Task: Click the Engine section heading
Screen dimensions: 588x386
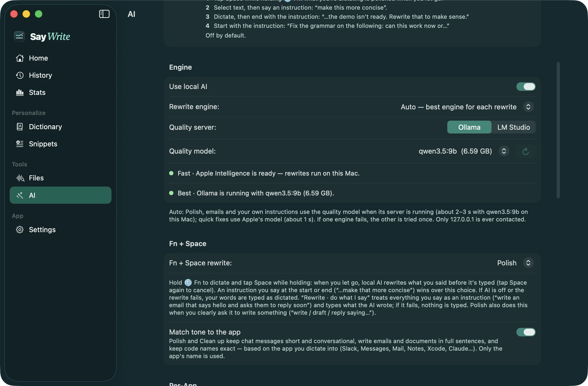Action: [x=180, y=67]
